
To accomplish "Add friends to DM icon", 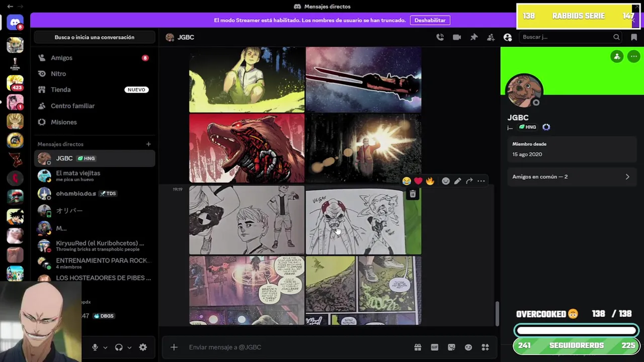I will point(491,37).
